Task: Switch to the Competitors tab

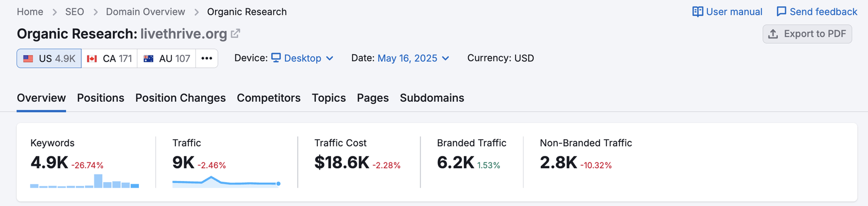Action: click(x=269, y=98)
